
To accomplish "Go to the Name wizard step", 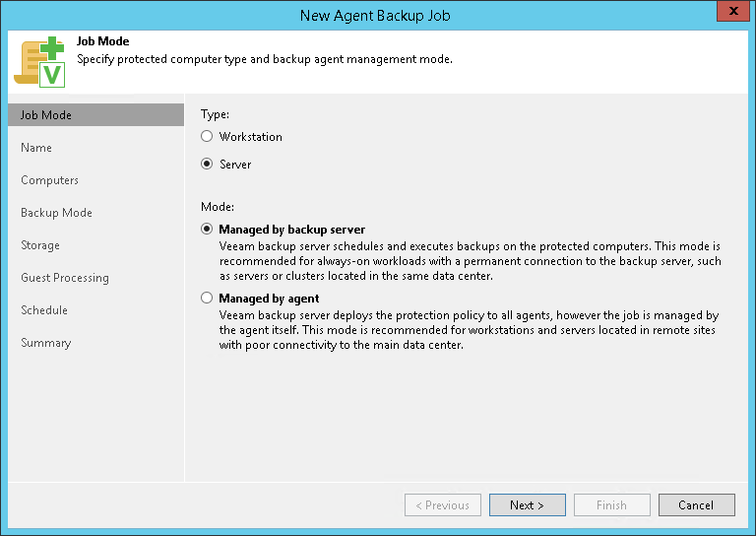I will [x=36, y=148].
